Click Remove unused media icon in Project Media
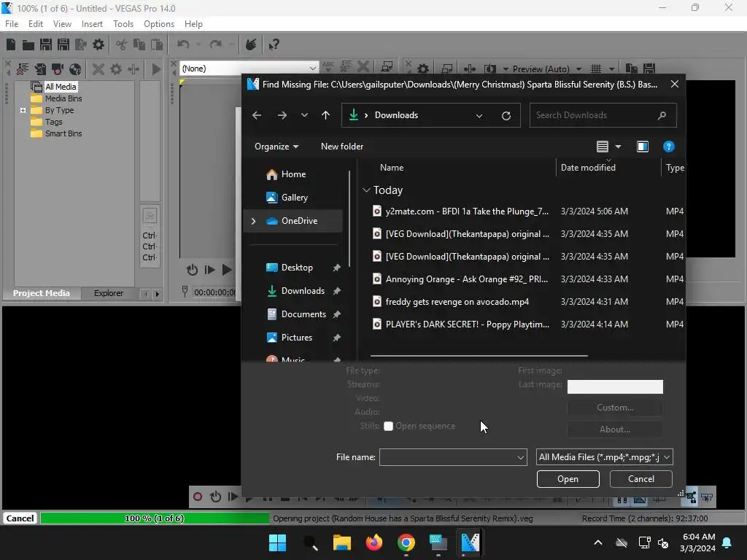The width and height of the screenshot is (747, 560). [23, 69]
